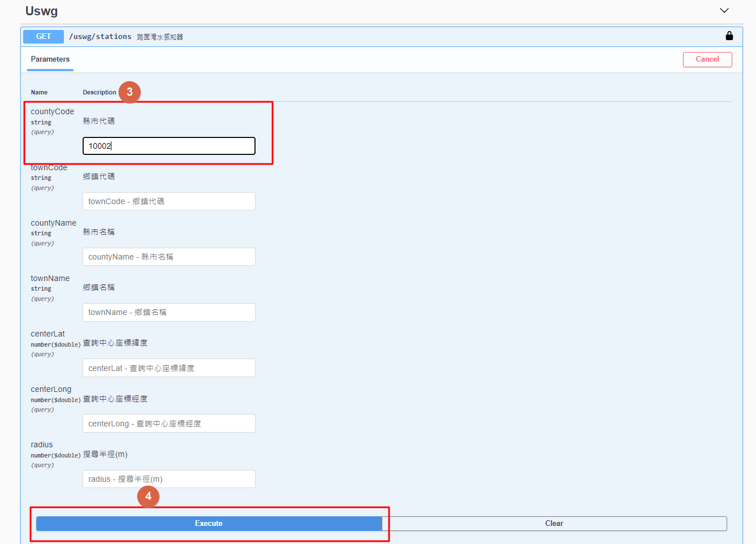Click the red step 4 badge

click(148, 496)
